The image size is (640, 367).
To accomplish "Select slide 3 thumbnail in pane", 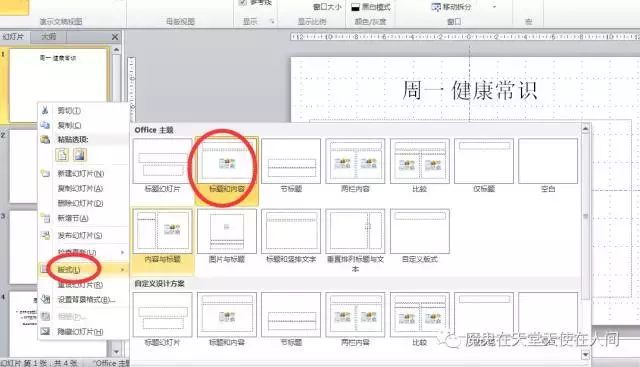I will coord(23,247).
